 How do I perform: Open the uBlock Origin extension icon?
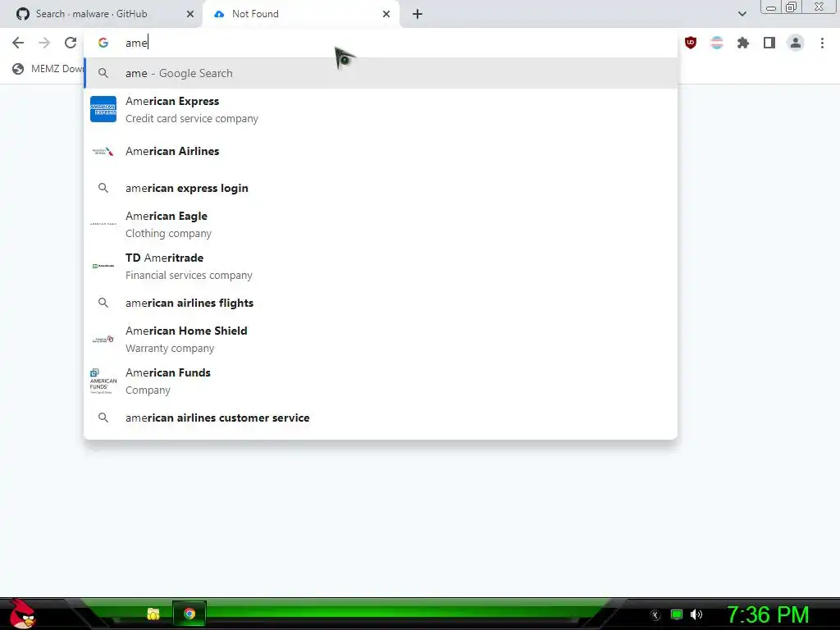pyautogui.click(x=691, y=43)
